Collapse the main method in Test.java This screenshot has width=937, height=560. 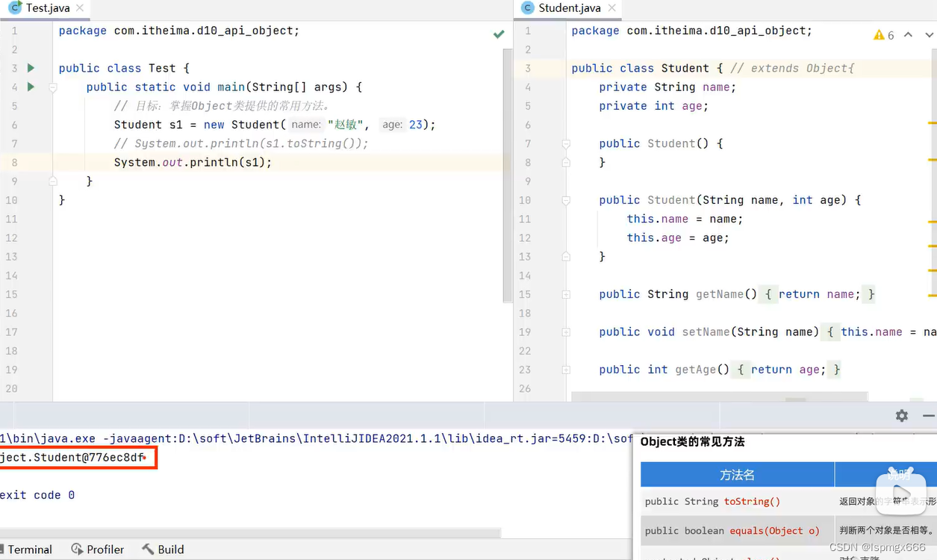[x=52, y=87]
